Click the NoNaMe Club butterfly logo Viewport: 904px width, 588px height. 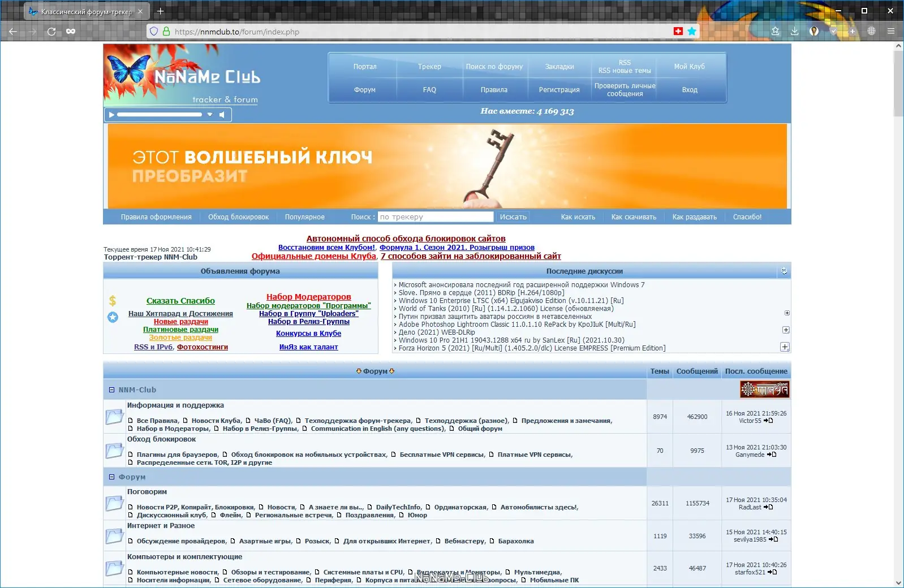pyautogui.click(x=182, y=75)
